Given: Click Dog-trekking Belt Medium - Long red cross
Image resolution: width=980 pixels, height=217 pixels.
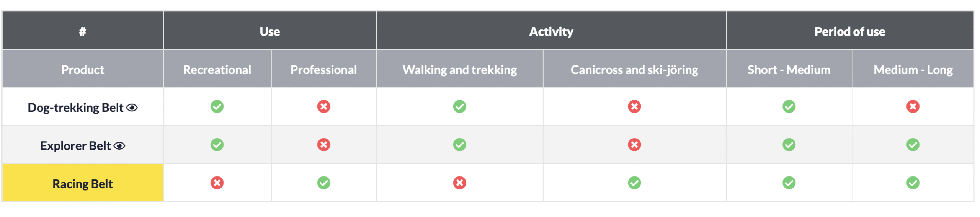Looking at the screenshot, I should [x=913, y=107].
